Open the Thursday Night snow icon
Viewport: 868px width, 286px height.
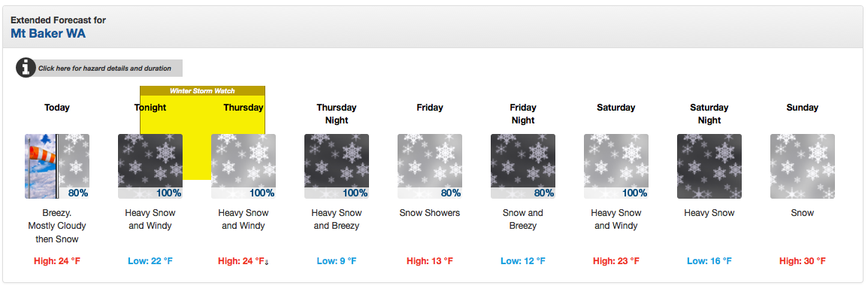pos(337,166)
